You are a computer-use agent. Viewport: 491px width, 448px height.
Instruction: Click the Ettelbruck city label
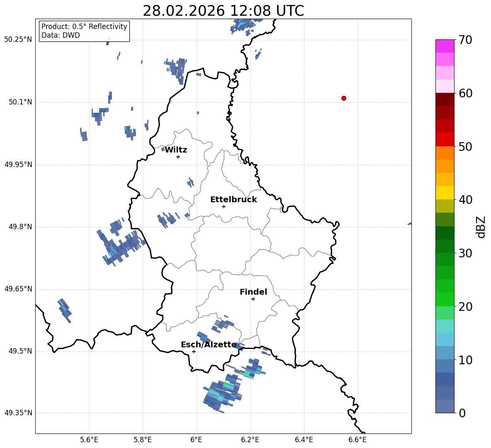233,200
